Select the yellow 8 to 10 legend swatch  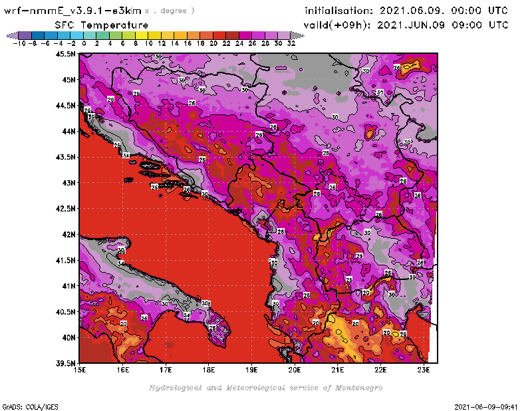pos(142,35)
